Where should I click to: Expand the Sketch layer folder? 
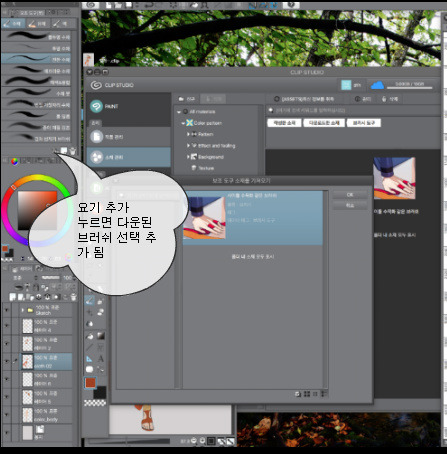[x=23, y=310]
